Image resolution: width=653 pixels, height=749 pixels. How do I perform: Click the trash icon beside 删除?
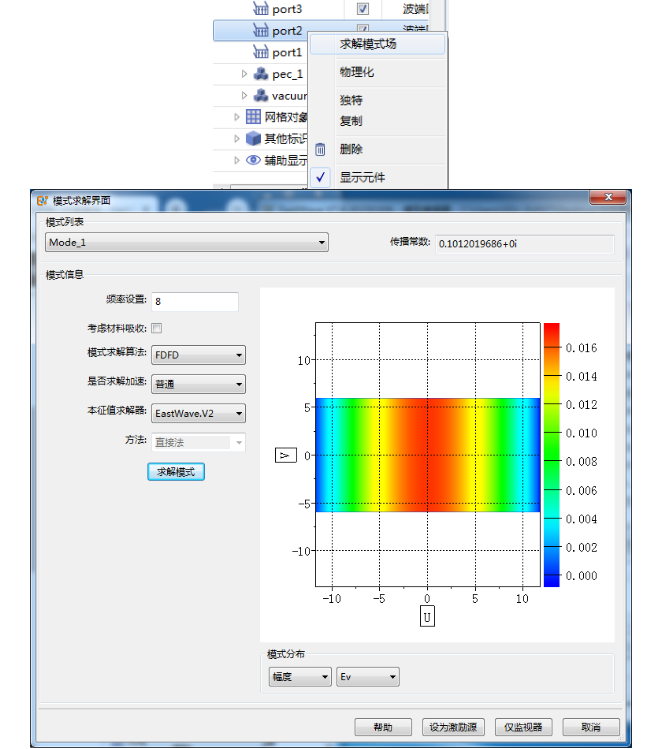pos(321,149)
